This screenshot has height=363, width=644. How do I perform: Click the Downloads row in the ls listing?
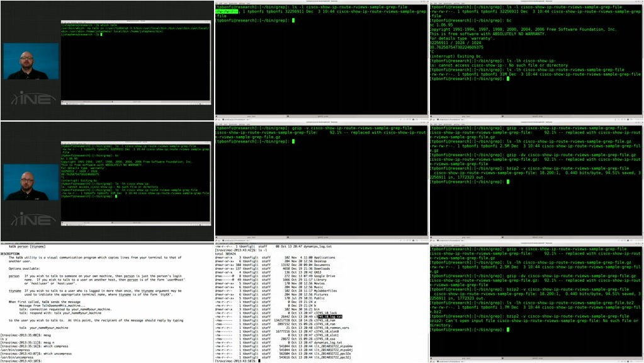point(273,268)
